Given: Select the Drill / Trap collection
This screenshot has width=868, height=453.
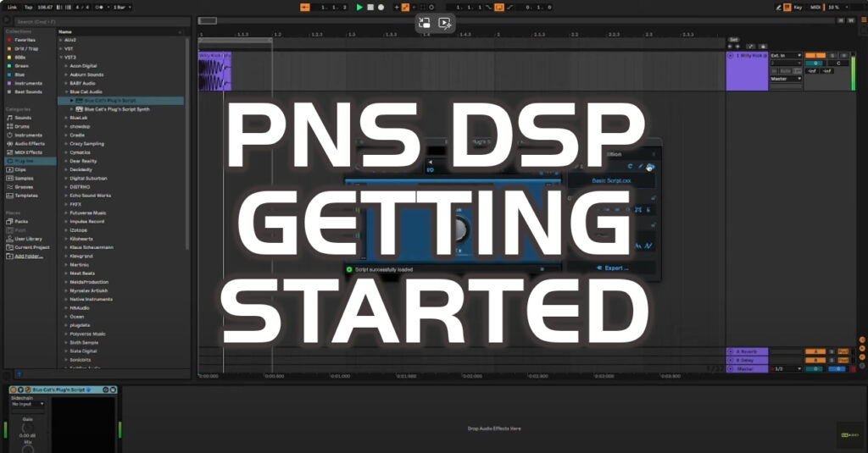Looking at the screenshot, I should pyautogui.click(x=26, y=48).
